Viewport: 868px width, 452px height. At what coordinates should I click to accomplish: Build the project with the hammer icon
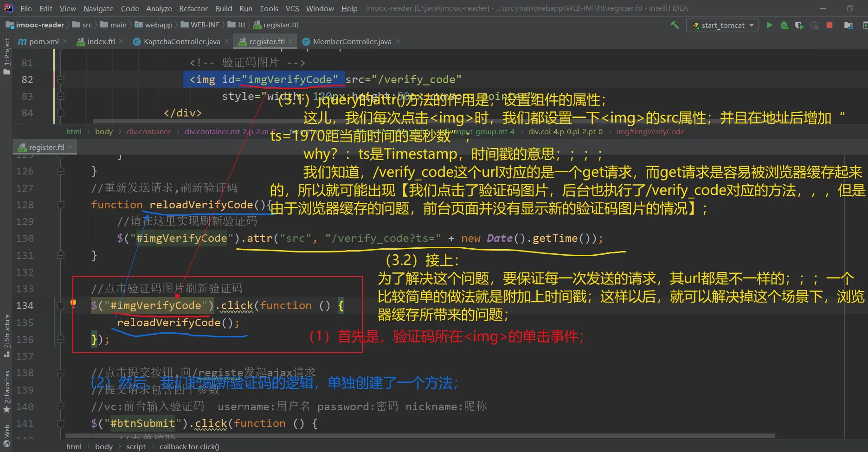point(675,25)
